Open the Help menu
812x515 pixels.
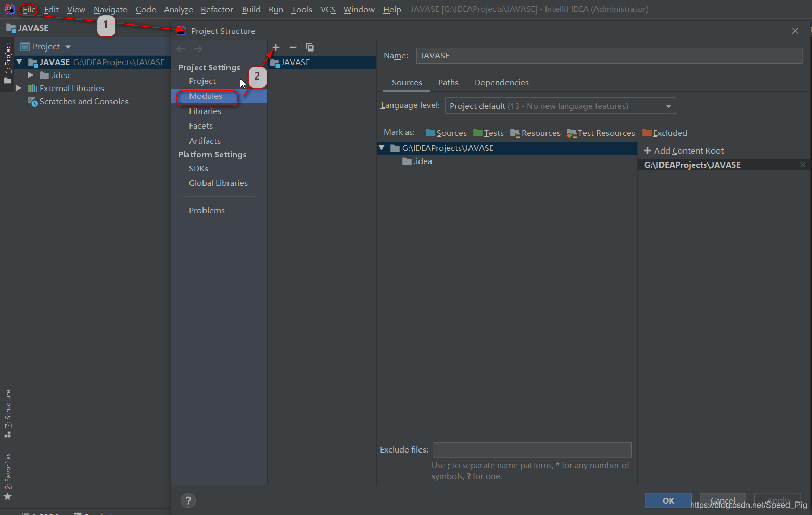[392, 9]
